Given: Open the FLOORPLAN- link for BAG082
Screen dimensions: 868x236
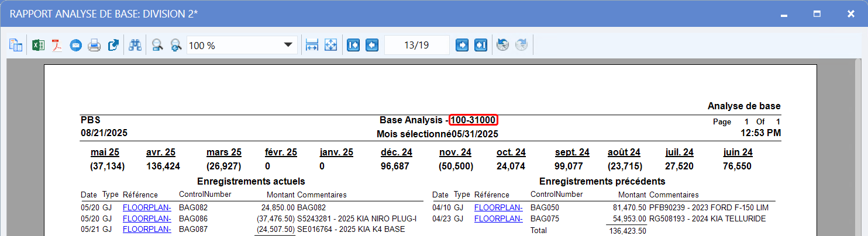Looking at the screenshot, I should pyautogui.click(x=146, y=207).
